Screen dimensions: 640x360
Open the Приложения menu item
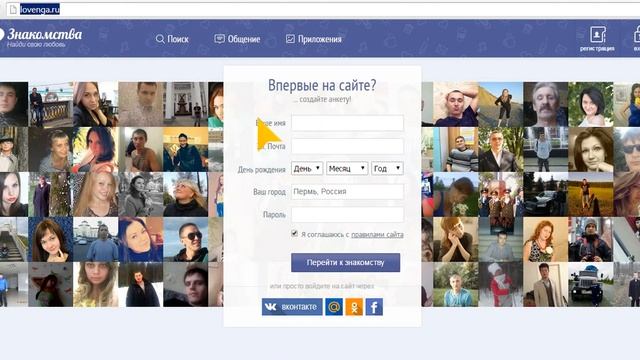coord(320,39)
